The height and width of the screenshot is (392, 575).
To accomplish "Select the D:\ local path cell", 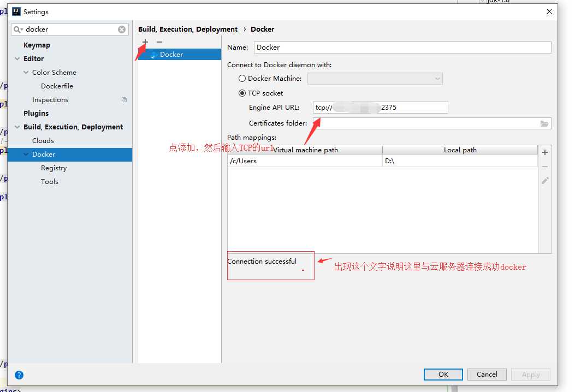I will [460, 161].
